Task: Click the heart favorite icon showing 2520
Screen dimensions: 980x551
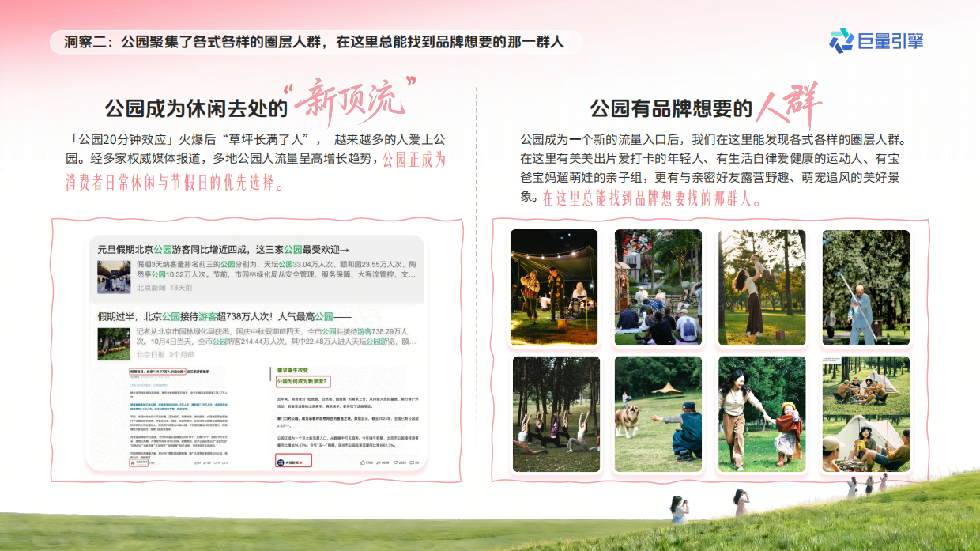Action: [x=397, y=461]
